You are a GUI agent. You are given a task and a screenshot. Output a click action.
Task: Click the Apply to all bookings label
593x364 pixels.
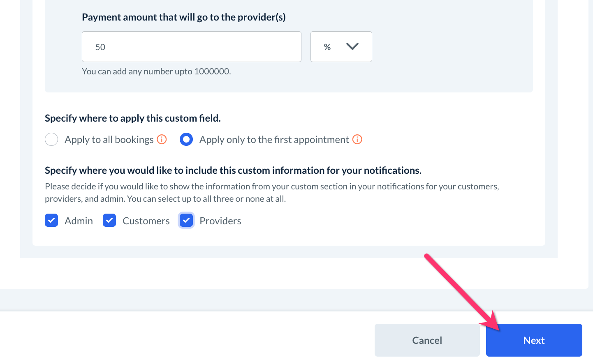point(109,140)
